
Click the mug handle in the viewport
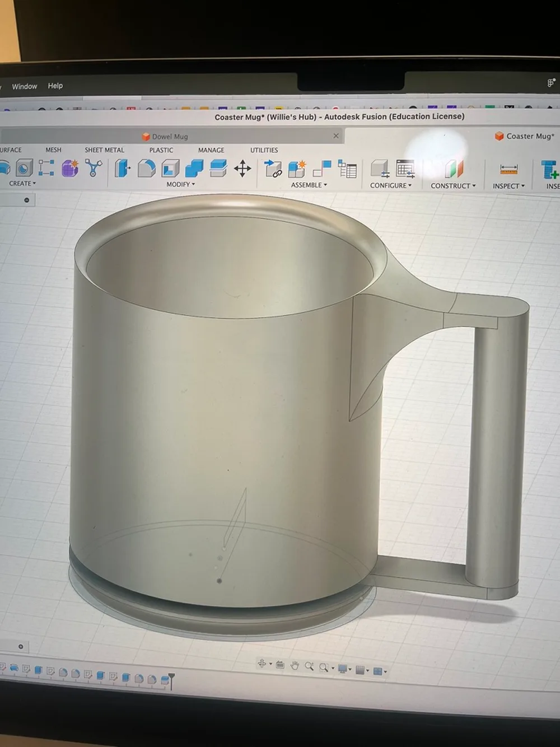[x=497, y=448]
